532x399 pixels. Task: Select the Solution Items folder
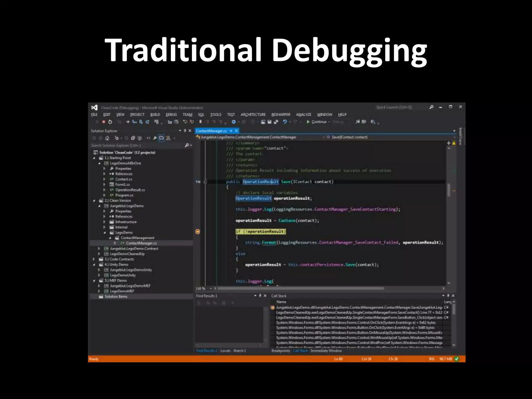click(x=116, y=296)
